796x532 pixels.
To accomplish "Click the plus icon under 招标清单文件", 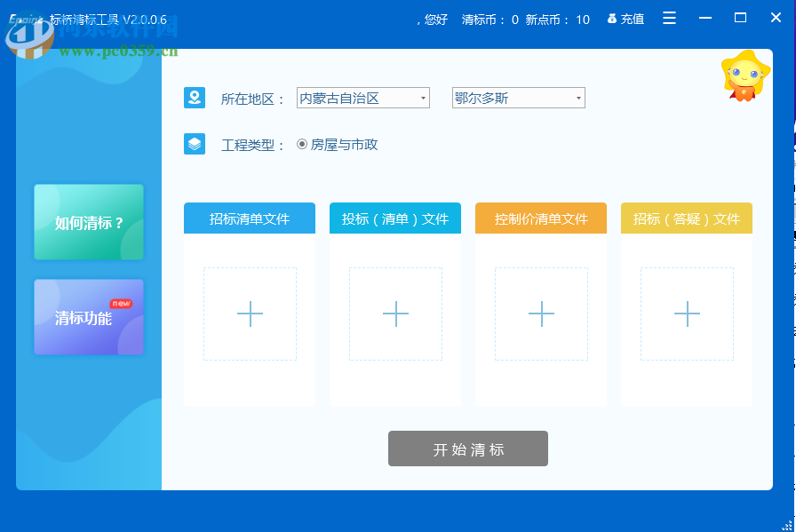I will coord(250,314).
